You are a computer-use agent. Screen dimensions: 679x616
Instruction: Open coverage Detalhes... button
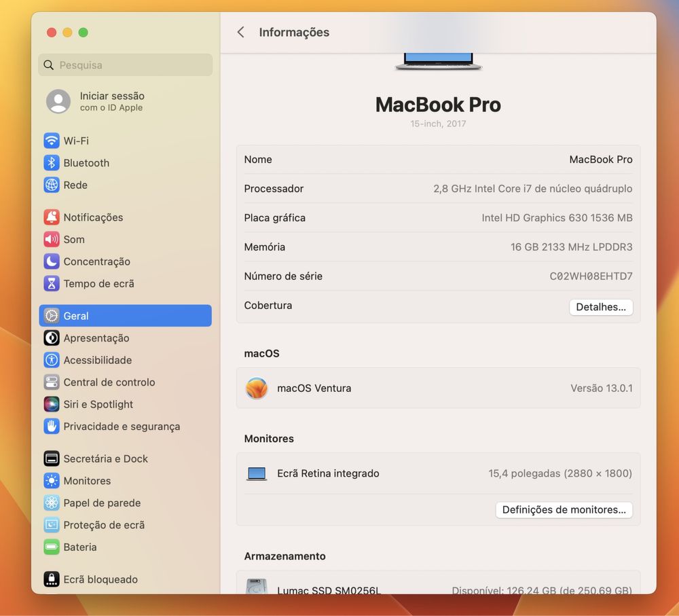coord(601,307)
